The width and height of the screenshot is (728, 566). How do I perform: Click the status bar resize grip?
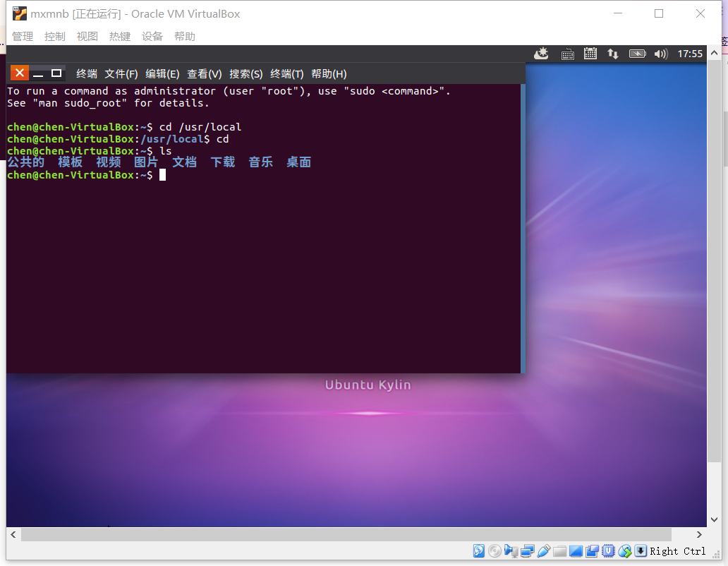[x=717, y=555]
